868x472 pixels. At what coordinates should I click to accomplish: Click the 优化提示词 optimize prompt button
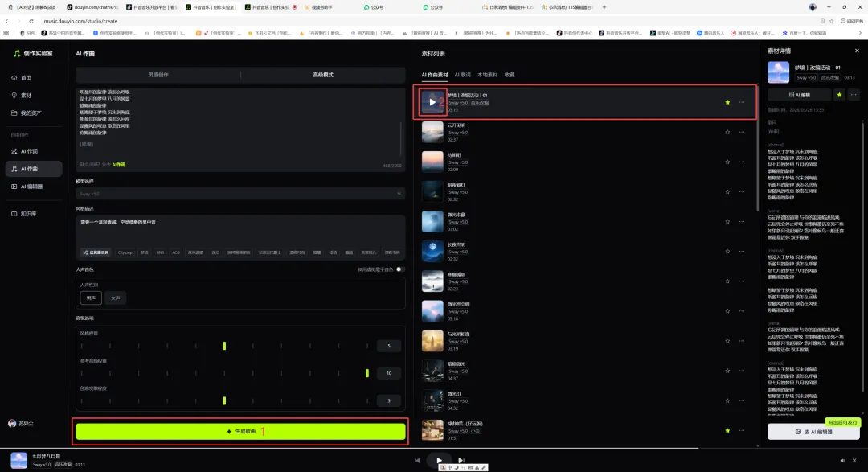point(96,252)
